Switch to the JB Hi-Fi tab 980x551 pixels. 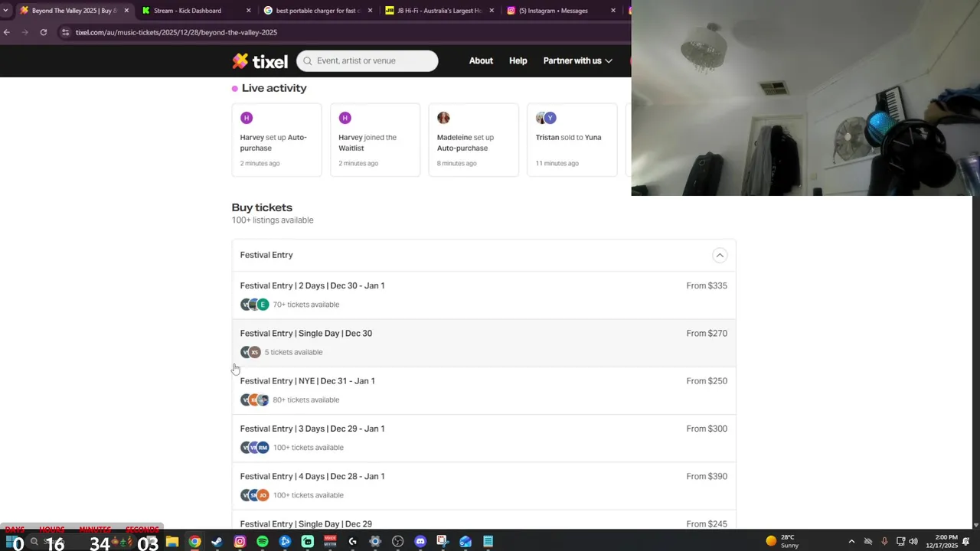click(x=438, y=11)
